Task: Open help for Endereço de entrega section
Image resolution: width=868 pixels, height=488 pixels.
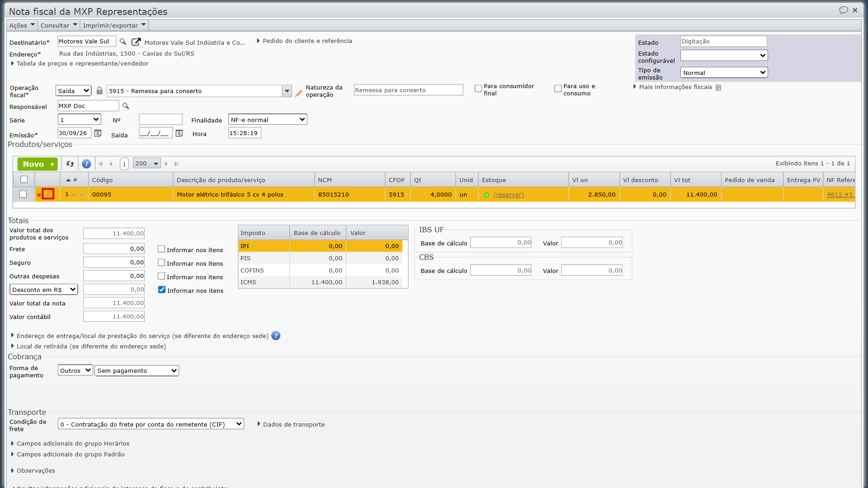Action: pyautogui.click(x=276, y=336)
